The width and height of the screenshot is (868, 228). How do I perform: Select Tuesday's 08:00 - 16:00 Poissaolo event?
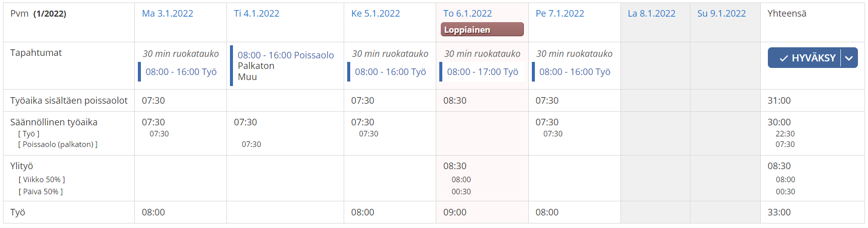[286, 55]
